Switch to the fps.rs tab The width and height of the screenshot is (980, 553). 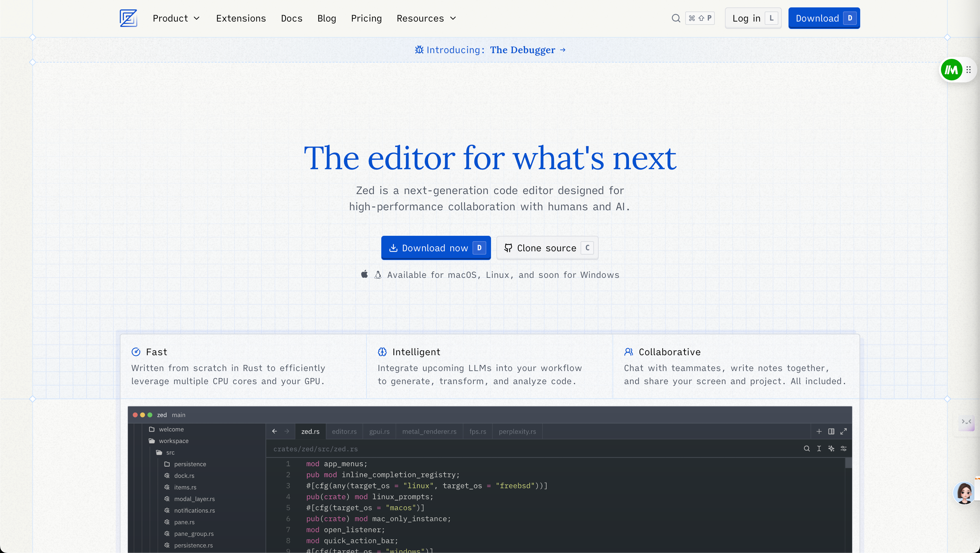(x=478, y=431)
